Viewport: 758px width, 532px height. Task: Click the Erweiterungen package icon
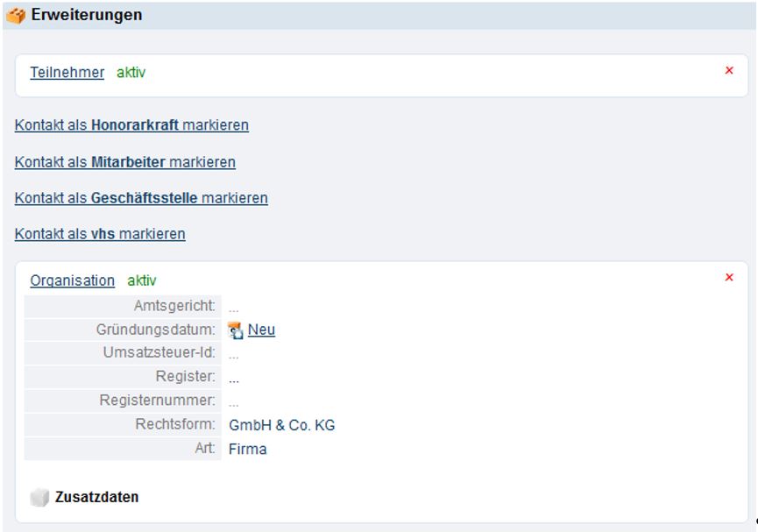click(x=18, y=16)
